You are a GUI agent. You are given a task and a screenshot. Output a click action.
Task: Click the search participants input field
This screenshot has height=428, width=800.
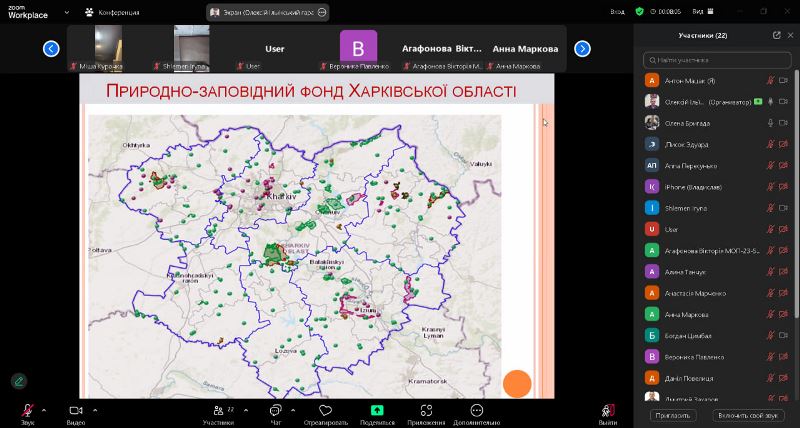[716, 60]
